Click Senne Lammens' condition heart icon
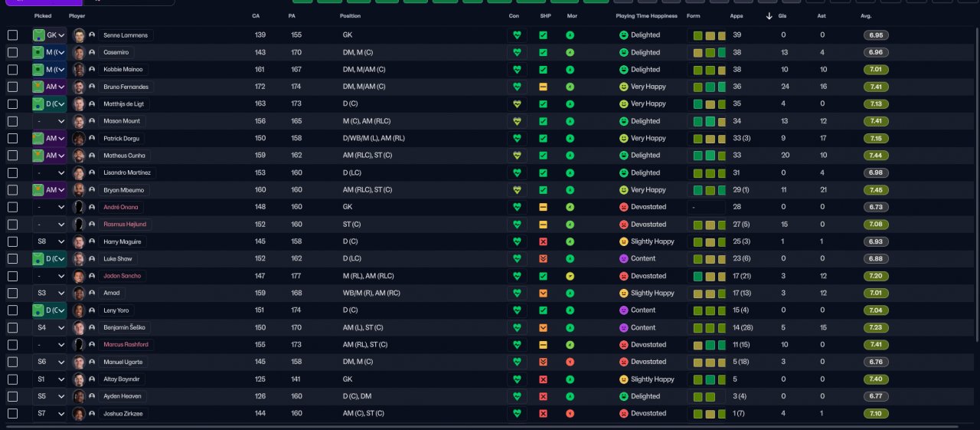The width and height of the screenshot is (980, 430). [x=517, y=35]
